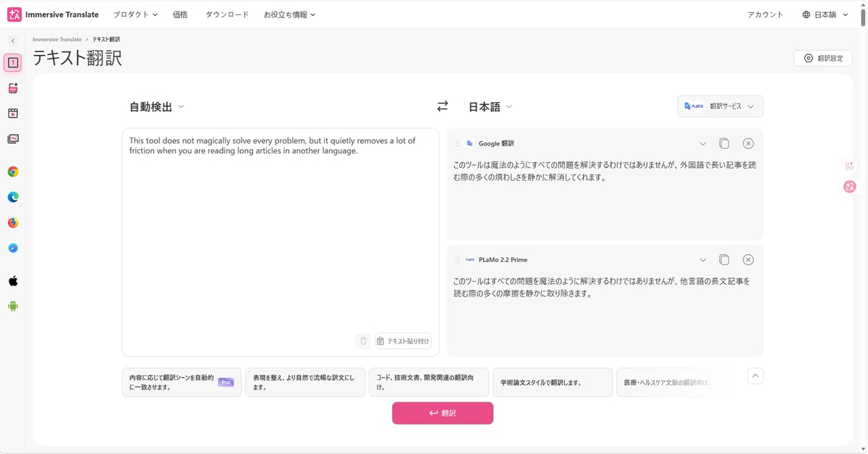Remove the Google 翻訳 result card

(x=749, y=143)
